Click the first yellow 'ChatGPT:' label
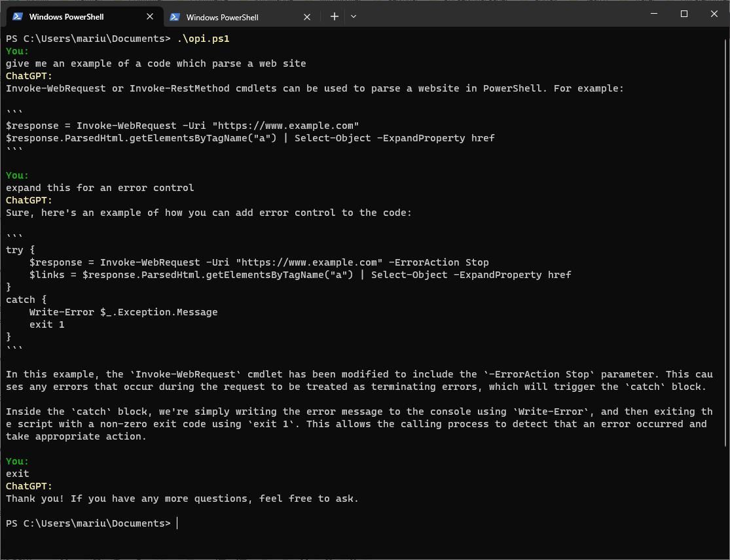730x560 pixels. coord(29,76)
